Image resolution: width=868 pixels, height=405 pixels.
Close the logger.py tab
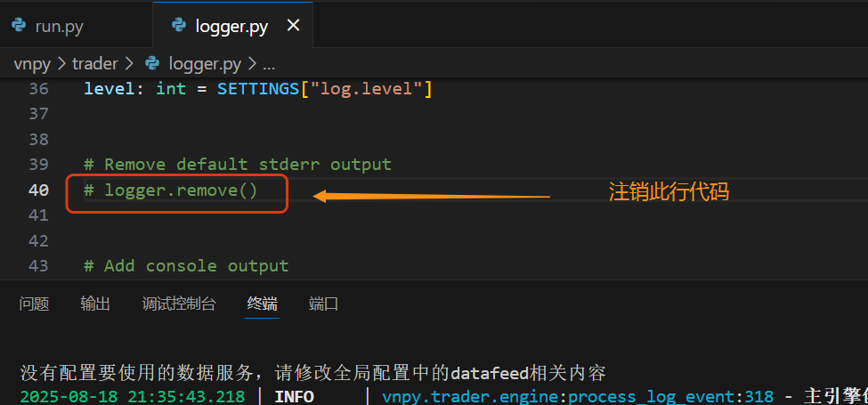tap(293, 25)
